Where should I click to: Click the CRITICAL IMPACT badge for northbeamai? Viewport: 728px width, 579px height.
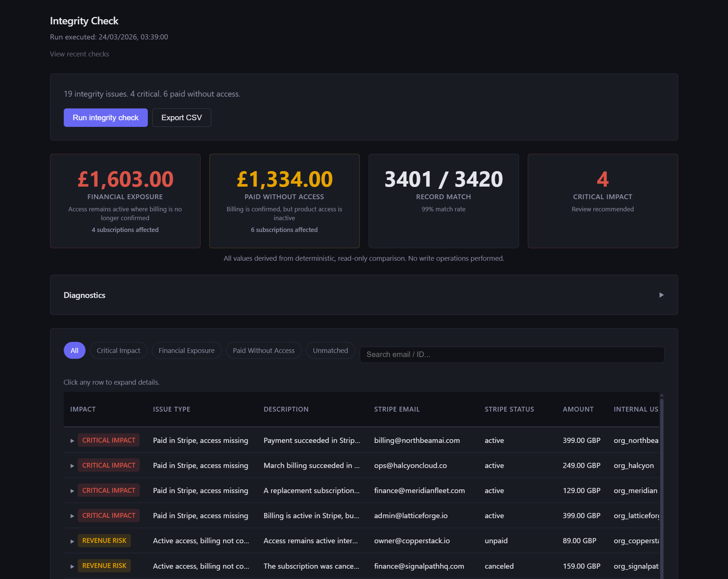[109, 440]
